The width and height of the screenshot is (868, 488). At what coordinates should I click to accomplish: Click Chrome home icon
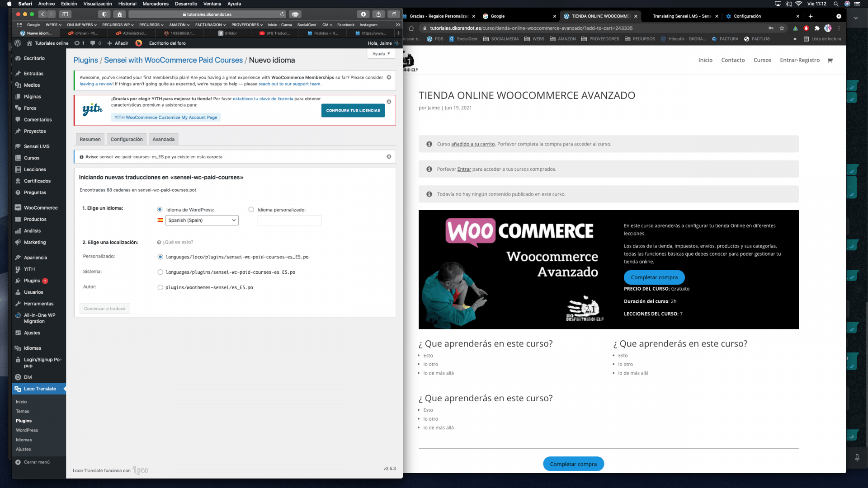tap(411, 28)
